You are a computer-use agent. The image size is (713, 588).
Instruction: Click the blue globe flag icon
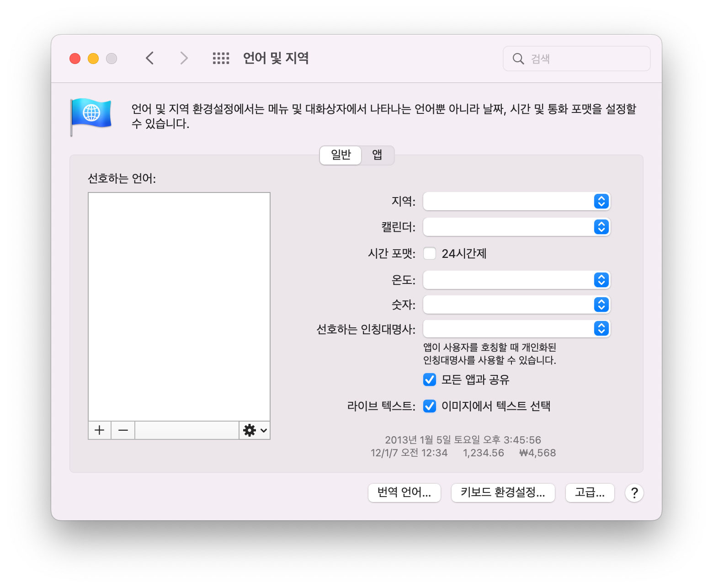[91, 116]
